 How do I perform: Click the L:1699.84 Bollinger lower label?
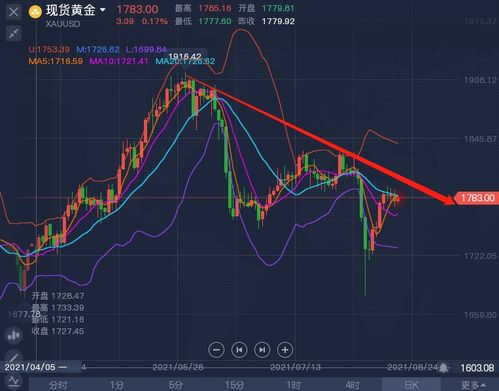point(146,50)
